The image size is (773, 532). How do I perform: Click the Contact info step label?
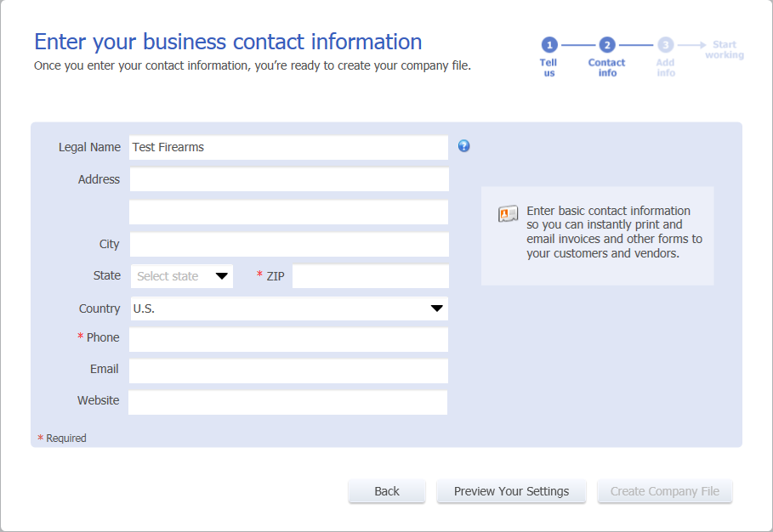coord(607,67)
